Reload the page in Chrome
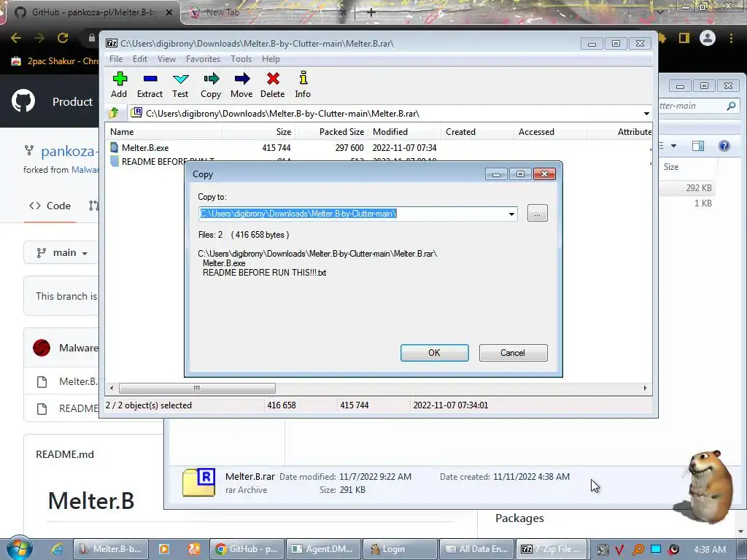The width and height of the screenshot is (747, 560). click(63, 38)
